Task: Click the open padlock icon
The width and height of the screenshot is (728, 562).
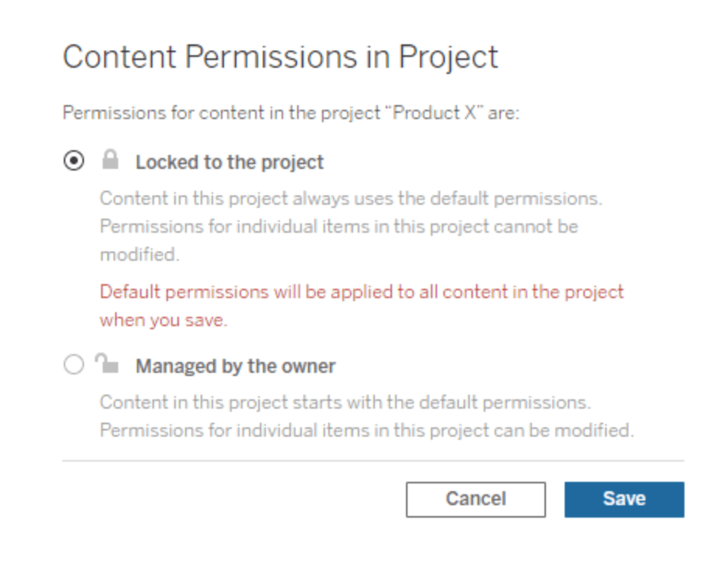Action: (x=107, y=364)
